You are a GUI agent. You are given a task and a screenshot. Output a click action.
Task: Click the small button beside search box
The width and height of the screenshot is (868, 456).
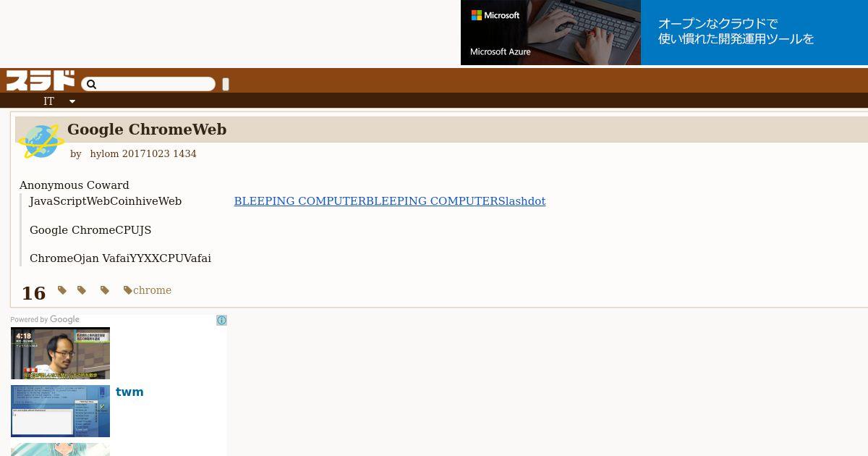point(226,85)
